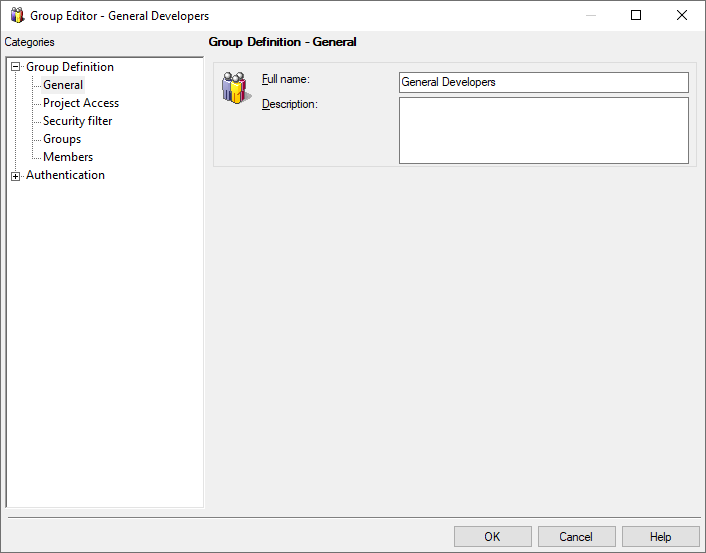This screenshot has height=553, width=706.
Task: Open the Groups category
Action: (62, 139)
